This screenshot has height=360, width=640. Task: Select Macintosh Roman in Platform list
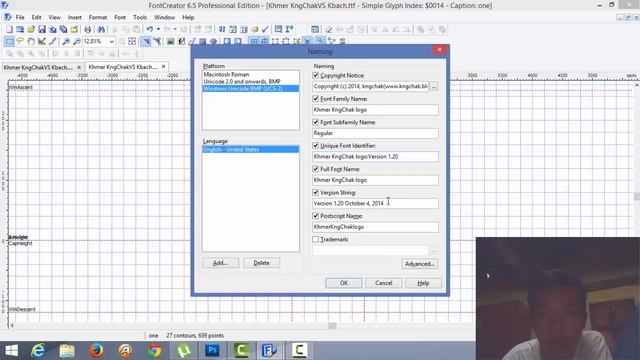[251, 75]
